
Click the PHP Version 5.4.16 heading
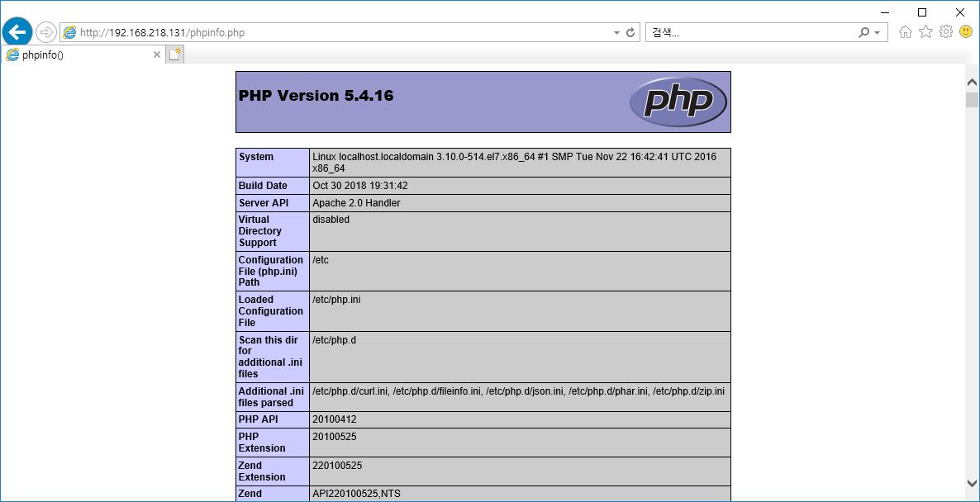point(316,96)
